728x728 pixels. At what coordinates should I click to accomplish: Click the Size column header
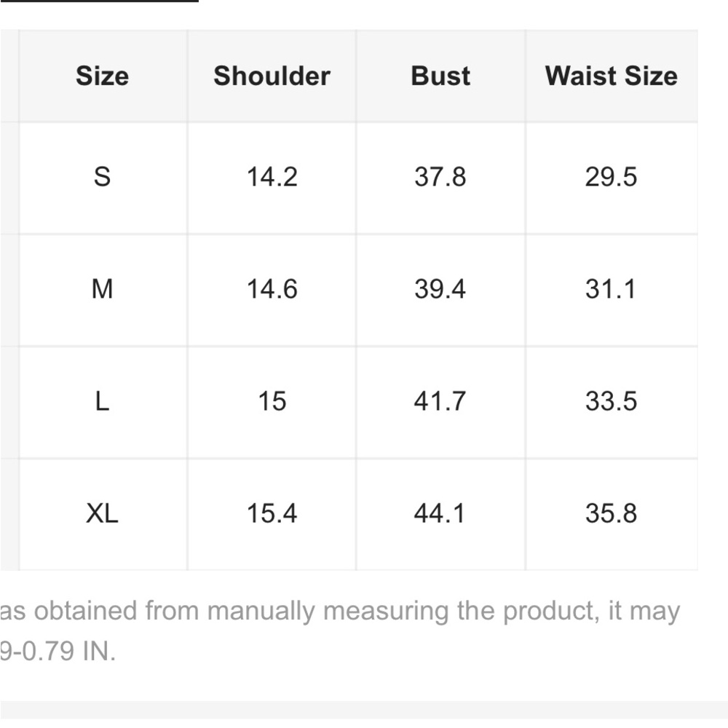click(x=102, y=76)
